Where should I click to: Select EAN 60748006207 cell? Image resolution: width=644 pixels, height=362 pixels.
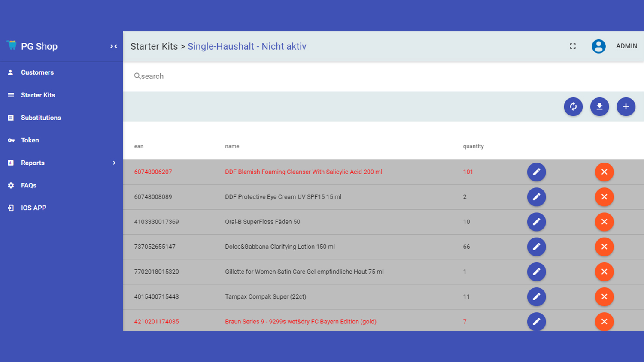tap(153, 172)
